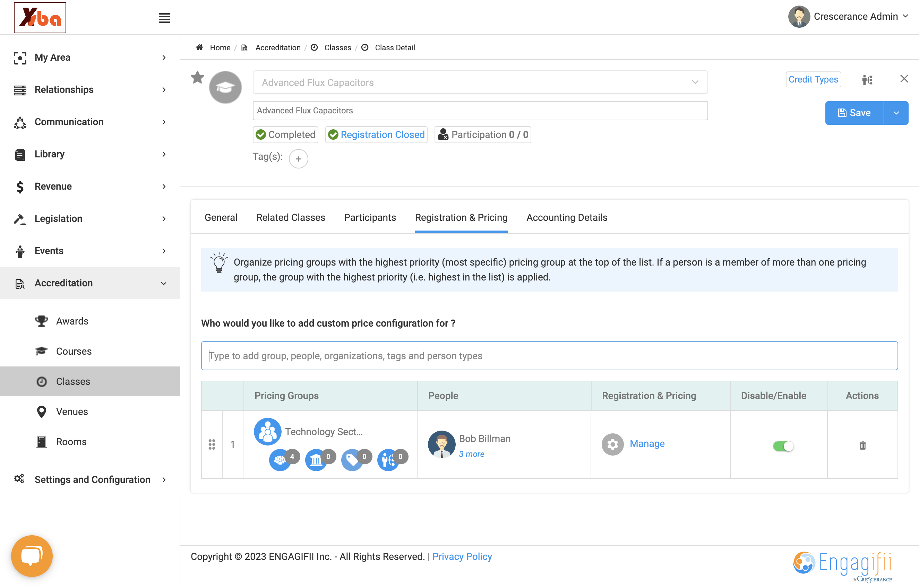Click the drag handle for row 1
The width and height of the screenshot is (919, 588).
point(212,444)
